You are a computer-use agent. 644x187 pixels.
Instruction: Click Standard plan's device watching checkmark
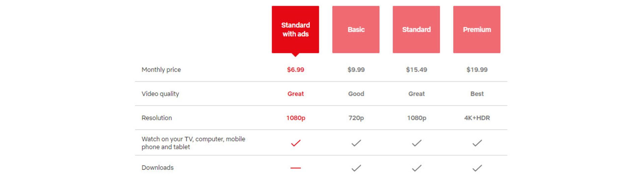tap(417, 143)
